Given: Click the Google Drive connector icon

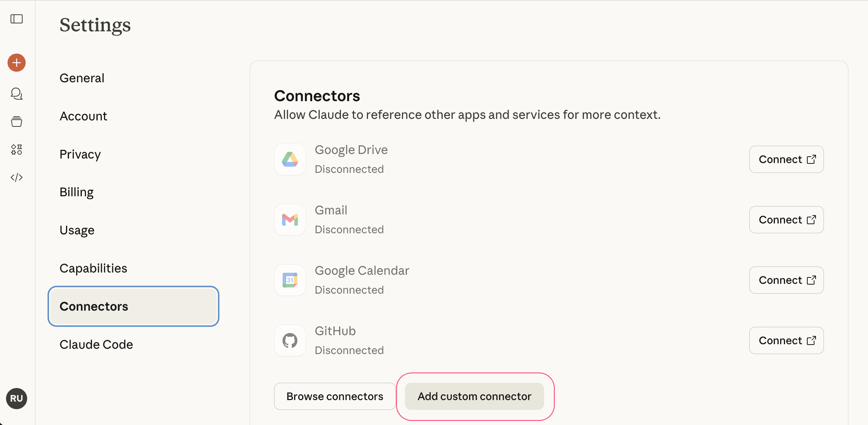Looking at the screenshot, I should [290, 159].
